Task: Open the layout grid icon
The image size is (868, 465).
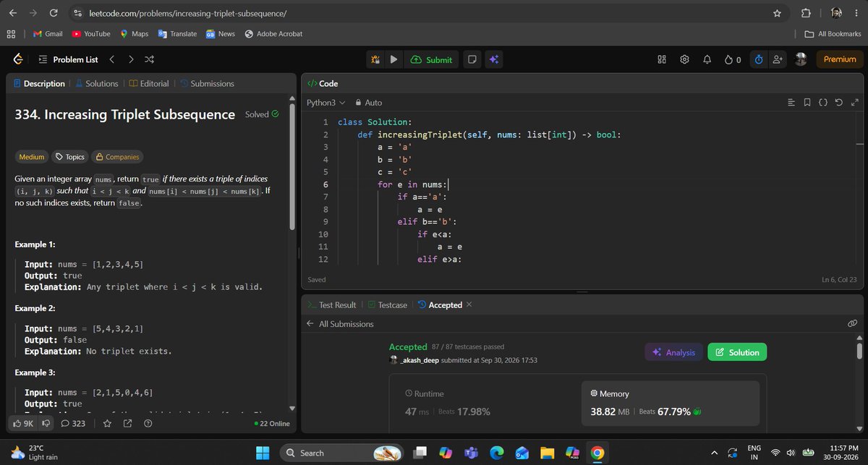Action: 661,60
